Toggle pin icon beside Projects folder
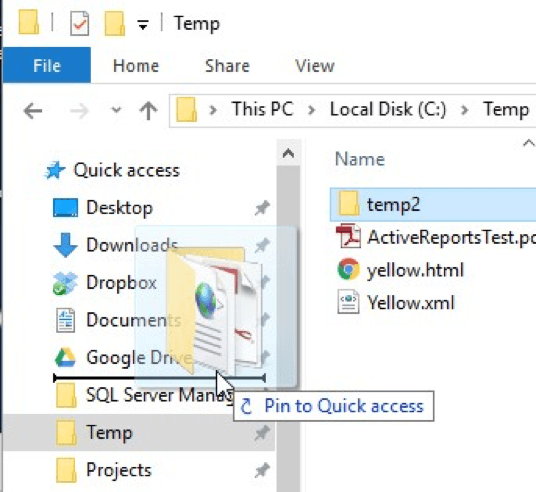 pyautogui.click(x=262, y=470)
